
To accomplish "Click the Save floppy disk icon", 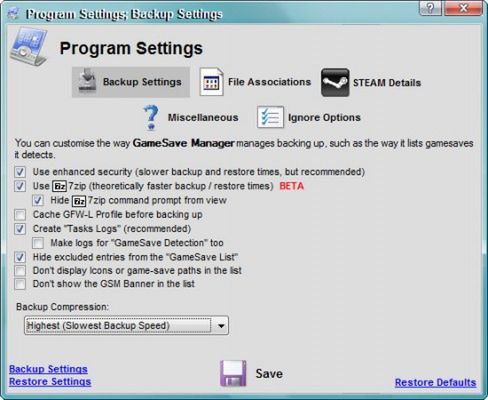I will tap(233, 373).
